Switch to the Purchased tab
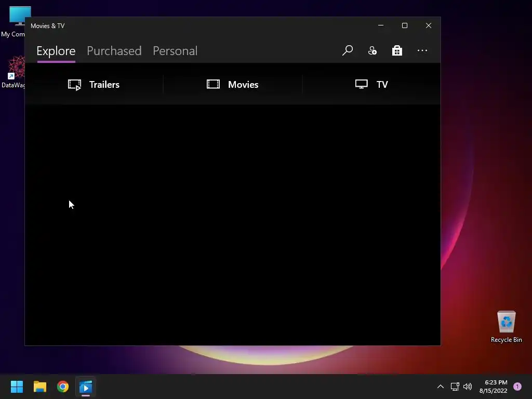The image size is (532, 399). pyautogui.click(x=114, y=51)
